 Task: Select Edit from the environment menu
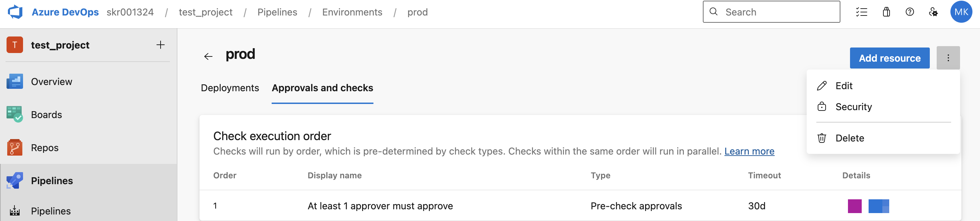point(844,86)
